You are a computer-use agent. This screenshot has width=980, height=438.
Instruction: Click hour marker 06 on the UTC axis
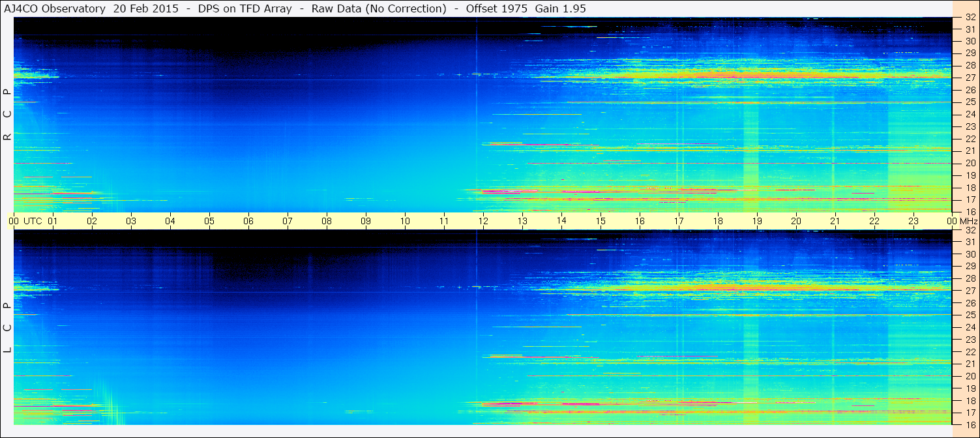coord(248,221)
